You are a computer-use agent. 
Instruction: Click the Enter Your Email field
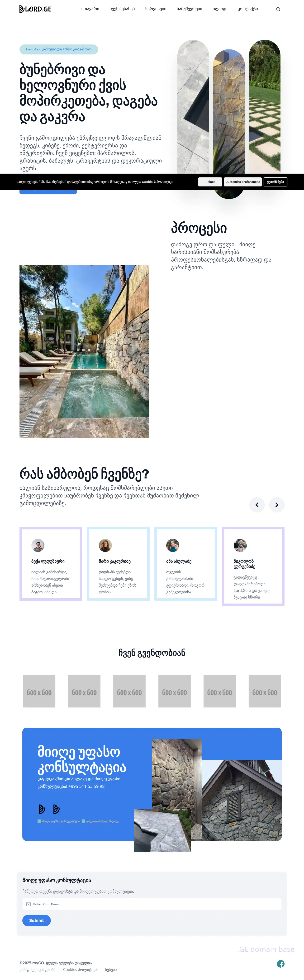(152, 904)
